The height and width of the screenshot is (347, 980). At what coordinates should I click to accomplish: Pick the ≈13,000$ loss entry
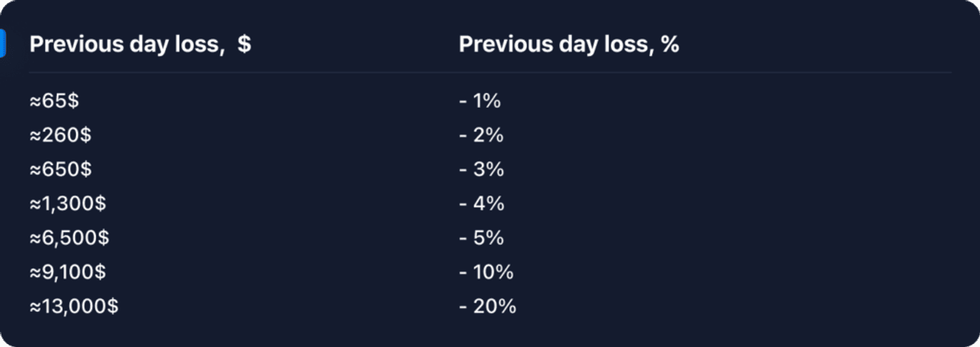point(74,306)
